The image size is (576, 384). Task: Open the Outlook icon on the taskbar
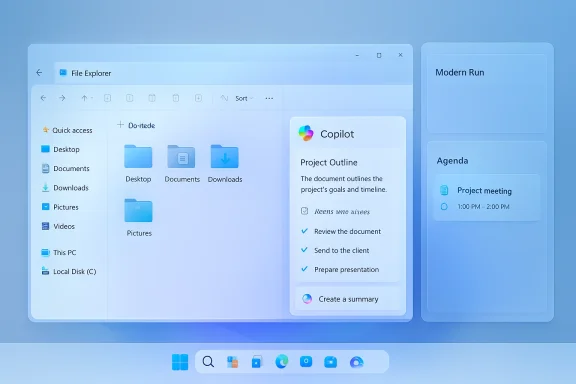[x=306, y=362]
